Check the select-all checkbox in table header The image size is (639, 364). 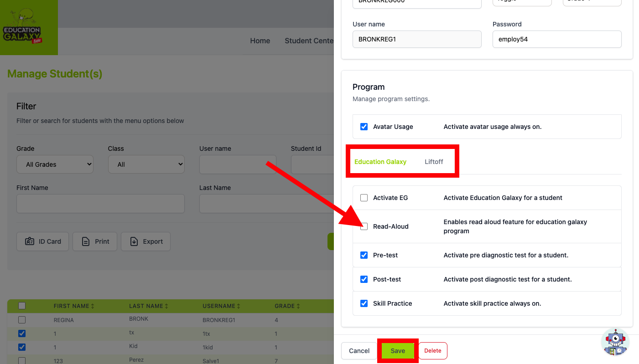(22, 306)
